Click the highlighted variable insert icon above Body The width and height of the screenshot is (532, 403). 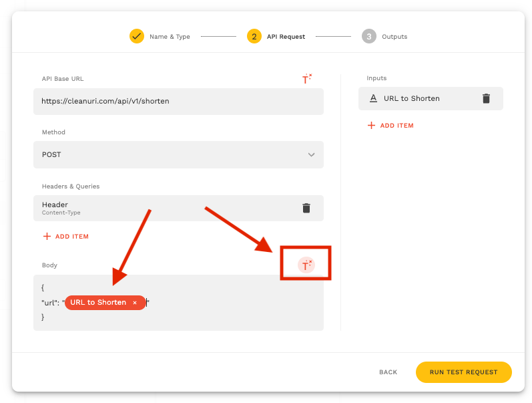pyautogui.click(x=306, y=265)
